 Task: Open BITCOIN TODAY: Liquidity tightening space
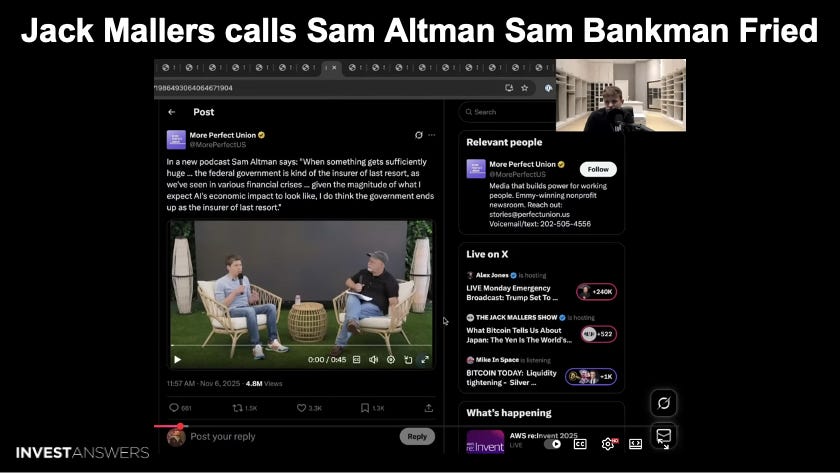511,378
